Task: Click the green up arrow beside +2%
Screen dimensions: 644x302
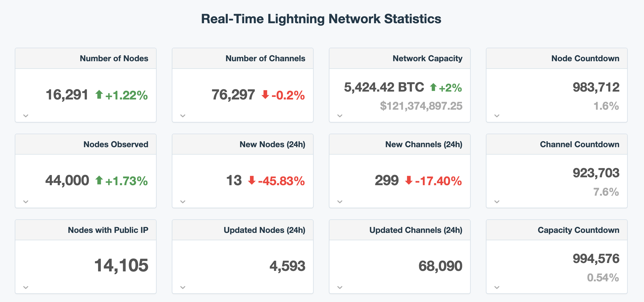Action: 433,87
